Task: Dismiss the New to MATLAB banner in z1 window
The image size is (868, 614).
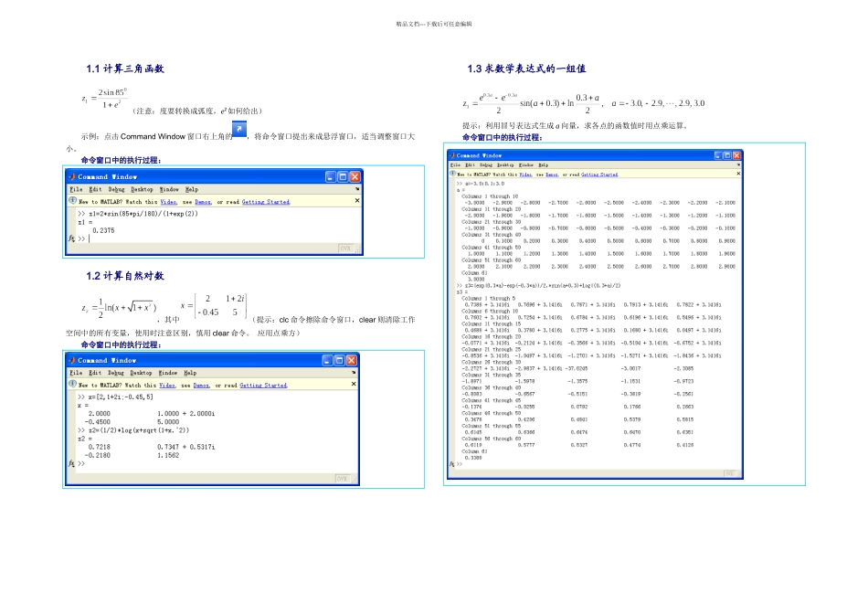Action: pyautogui.click(x=357, y=200)
